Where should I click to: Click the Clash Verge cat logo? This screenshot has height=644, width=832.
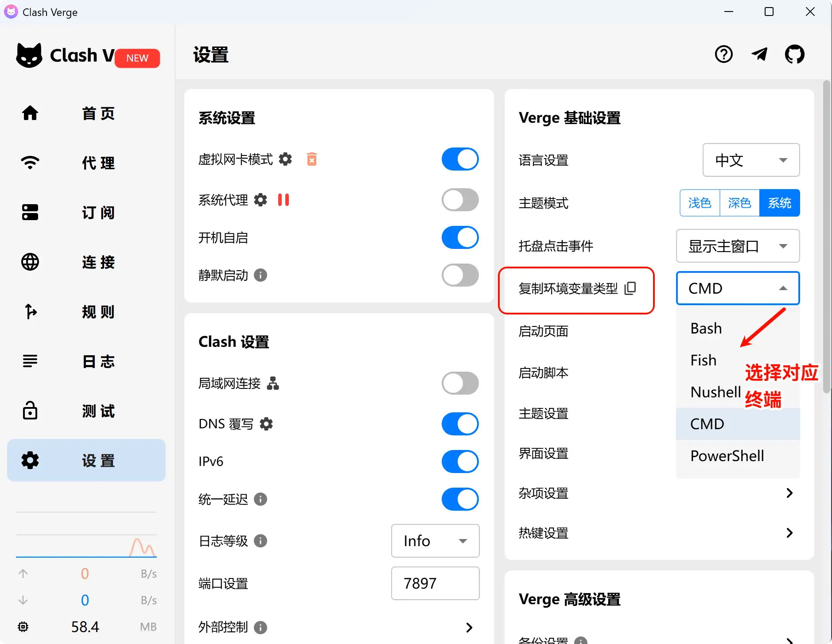click(29, 55)
